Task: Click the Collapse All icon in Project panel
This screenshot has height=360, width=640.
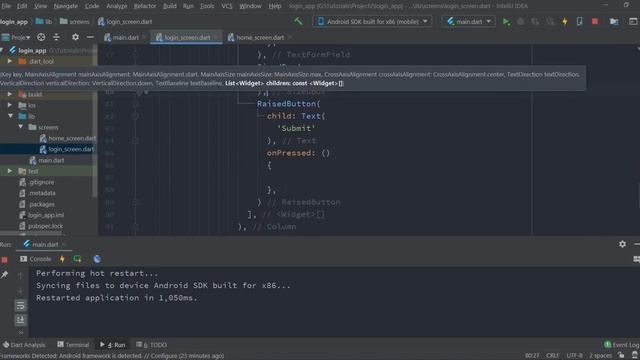Action: 56,37
